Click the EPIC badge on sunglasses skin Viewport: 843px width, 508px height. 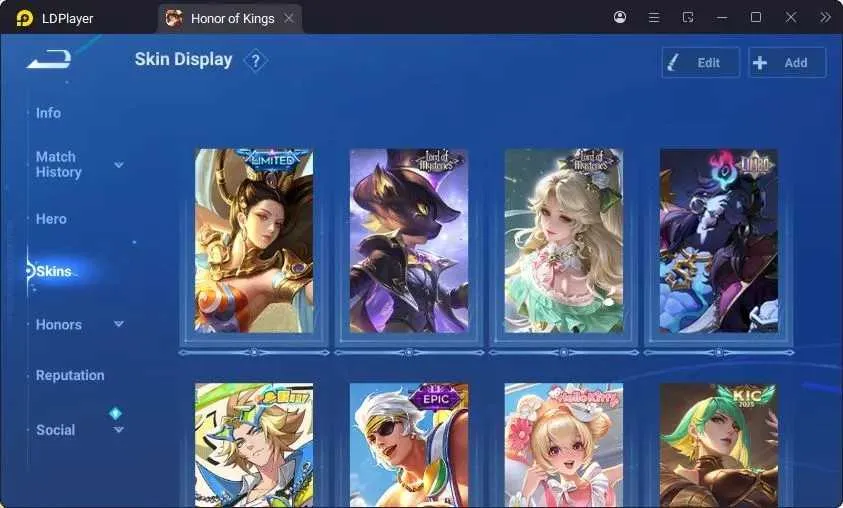tap(436, 399)
